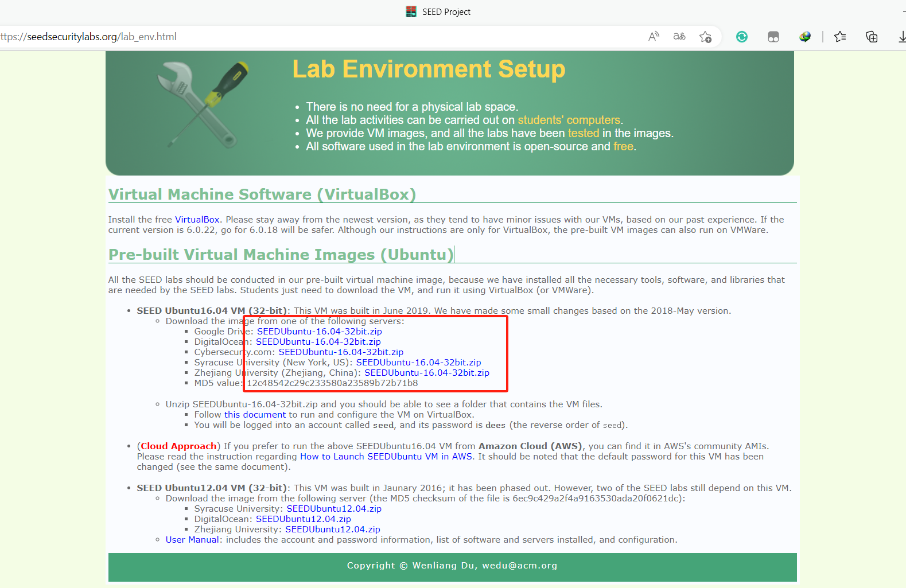The image size is (906, 588).
Task: Click the colorful globe extension icon
Action: click(805, 37)
